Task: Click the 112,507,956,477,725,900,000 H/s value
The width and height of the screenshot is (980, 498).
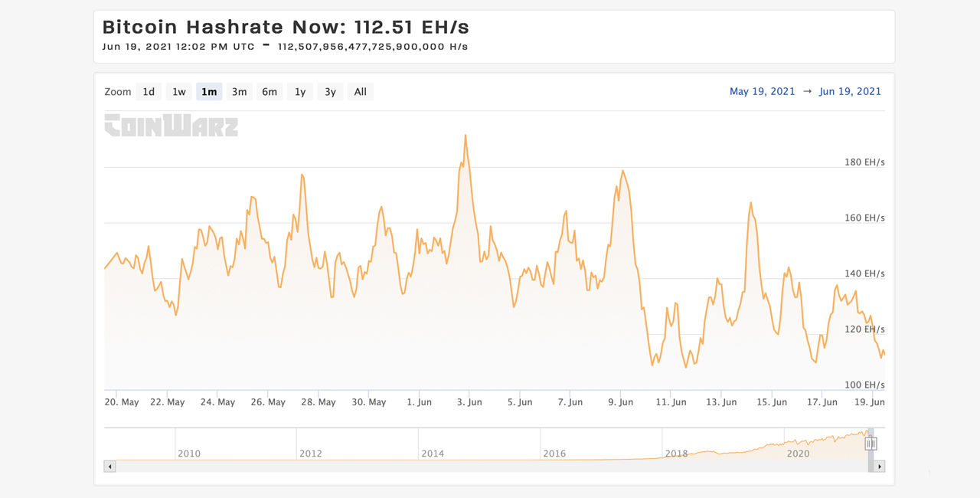Action: coord(373,47)
